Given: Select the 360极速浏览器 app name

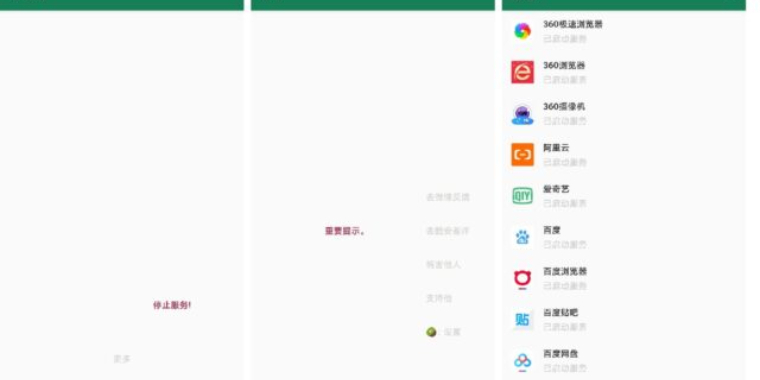Looking at the screenshot, I should tap(572, 24).
